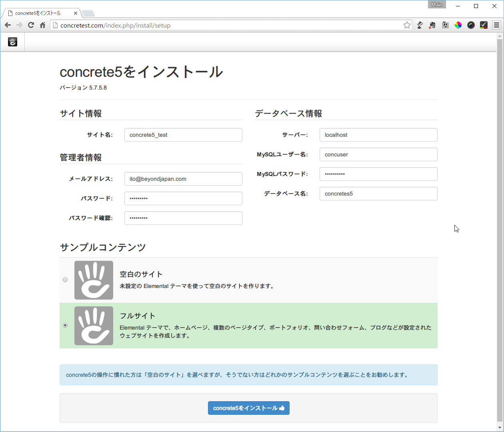Close the concrete5 browser tab

(76, 13)
